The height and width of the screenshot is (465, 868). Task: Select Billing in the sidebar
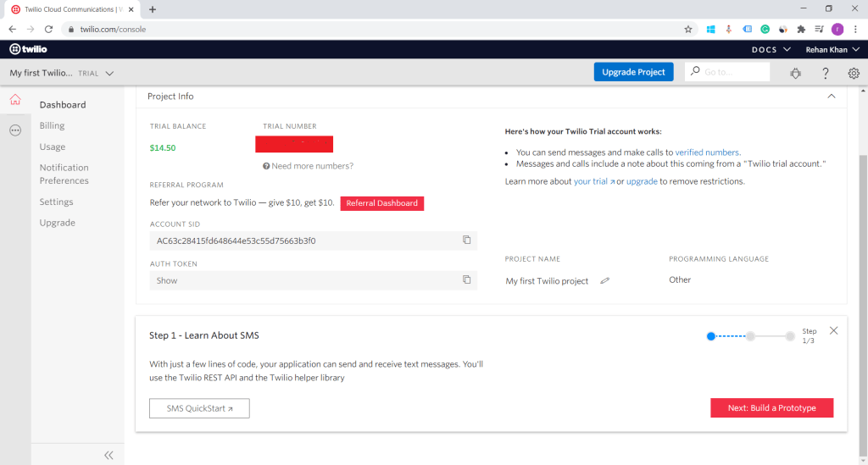tap(52, 125)
